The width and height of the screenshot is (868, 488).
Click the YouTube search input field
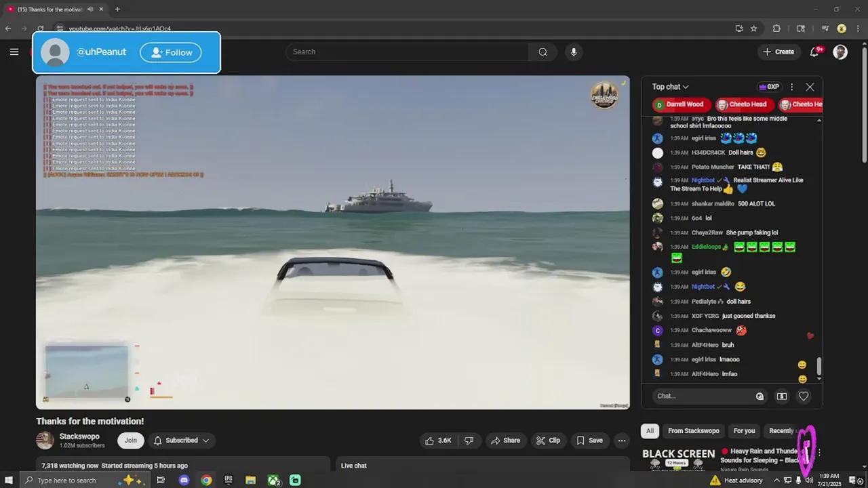(x=407, y=52)
